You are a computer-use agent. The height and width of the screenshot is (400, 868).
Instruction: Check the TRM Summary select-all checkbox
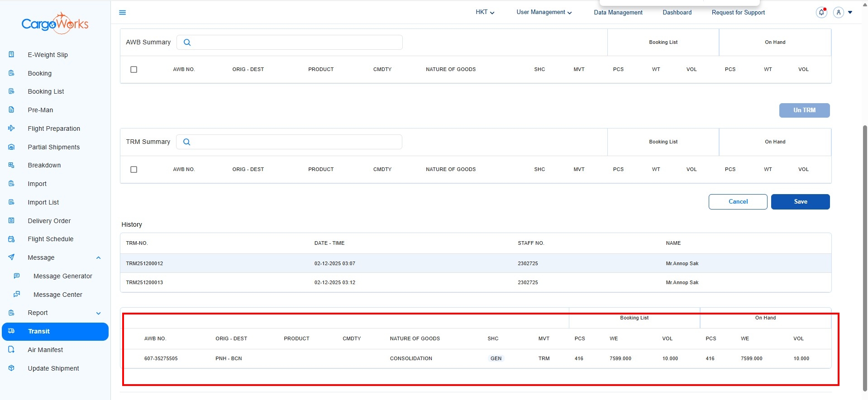(x=134, y=170)
